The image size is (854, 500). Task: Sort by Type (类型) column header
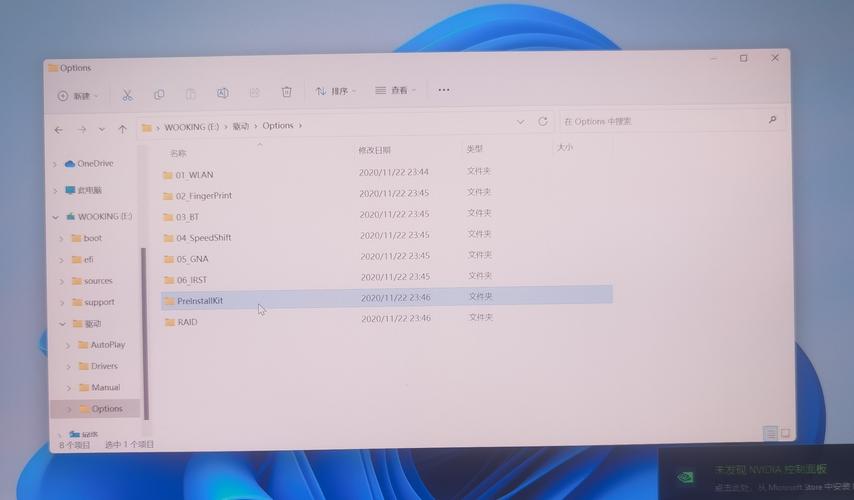475,149
